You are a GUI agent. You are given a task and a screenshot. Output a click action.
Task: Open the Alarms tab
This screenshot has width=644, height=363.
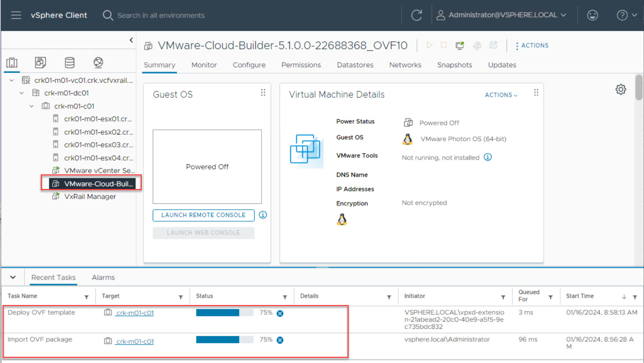tap(103, 277)
